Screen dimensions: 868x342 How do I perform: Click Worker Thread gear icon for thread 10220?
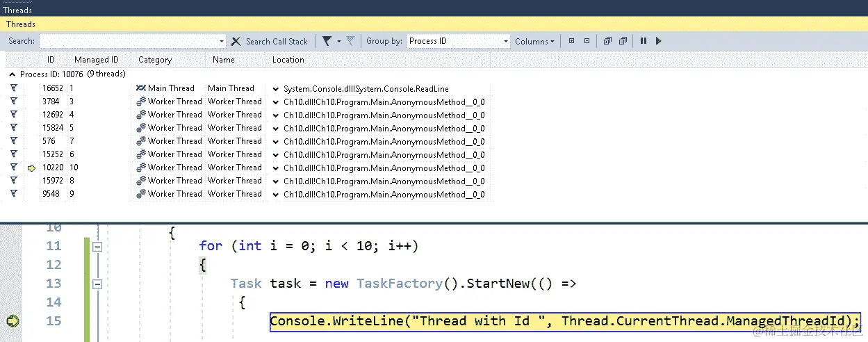(x=141, y=168)
